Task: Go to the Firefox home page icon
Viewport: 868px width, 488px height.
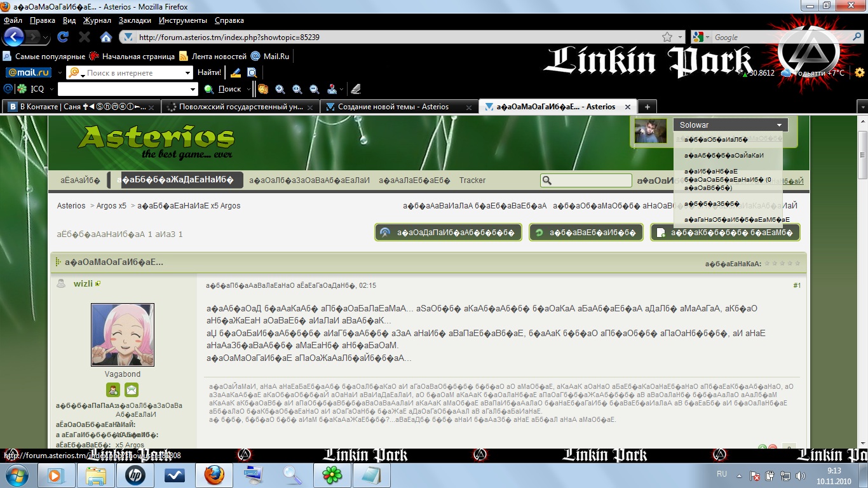Action: point(105,37)
